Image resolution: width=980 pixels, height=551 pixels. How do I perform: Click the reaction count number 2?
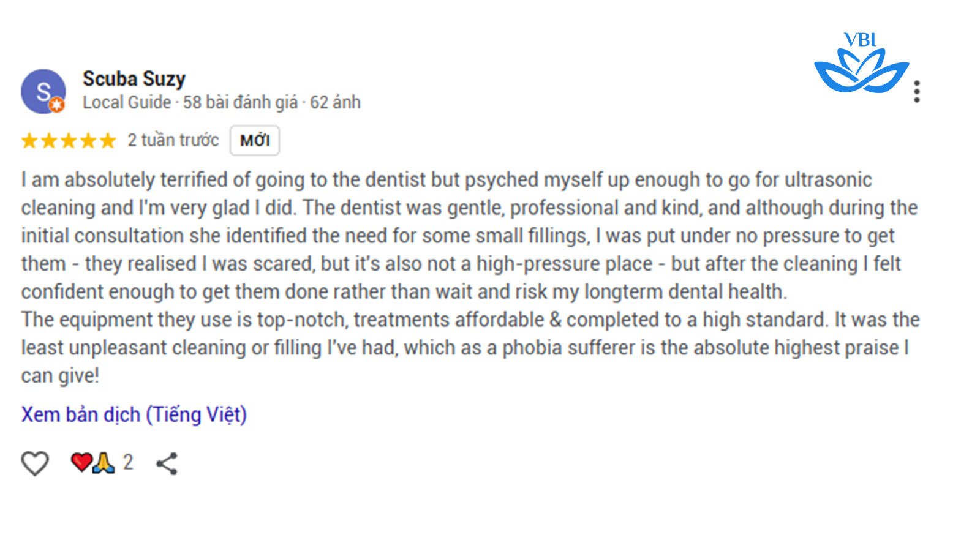click(128, 462)
